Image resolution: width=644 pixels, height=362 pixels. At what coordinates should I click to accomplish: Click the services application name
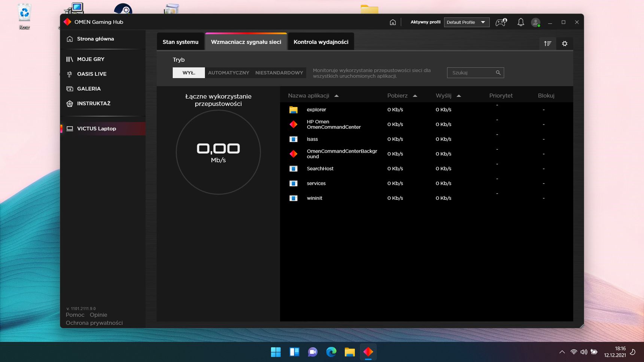pyautogui.click(x=316, y=183)
